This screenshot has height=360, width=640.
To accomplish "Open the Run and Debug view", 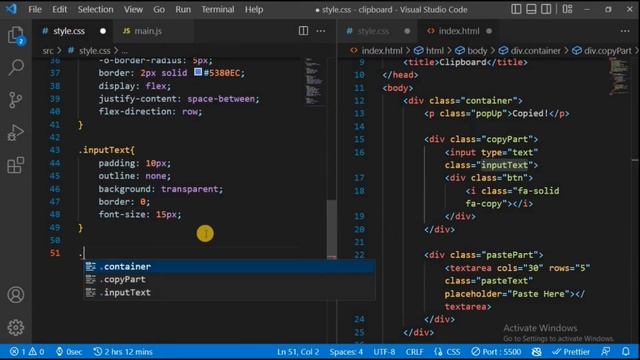I will point(16,132).
